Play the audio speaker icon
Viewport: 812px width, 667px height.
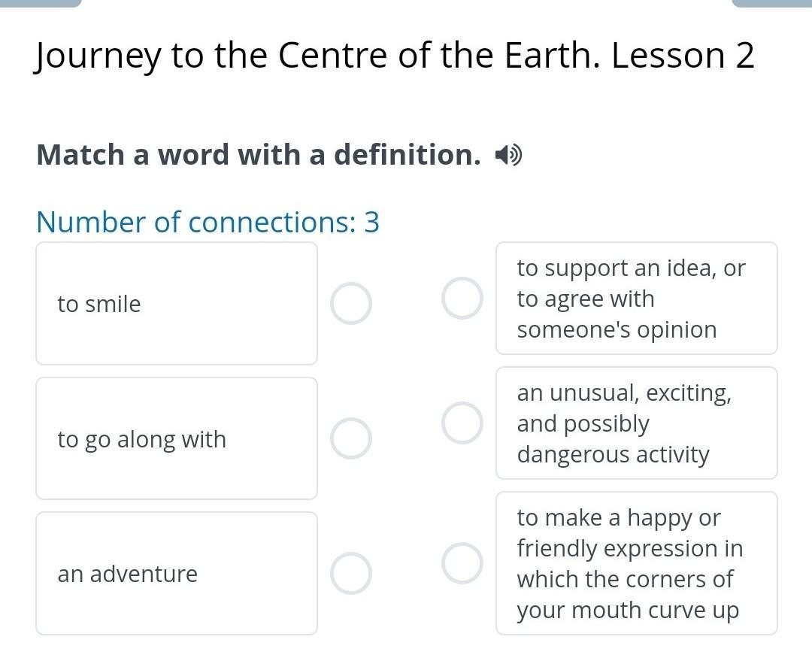pos(508,155)
